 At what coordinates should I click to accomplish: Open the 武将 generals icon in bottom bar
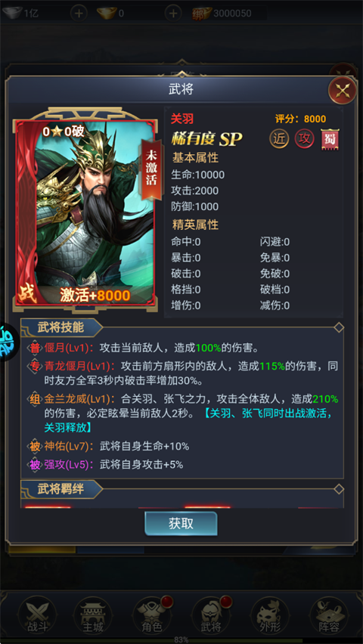(x=210, y=615)
